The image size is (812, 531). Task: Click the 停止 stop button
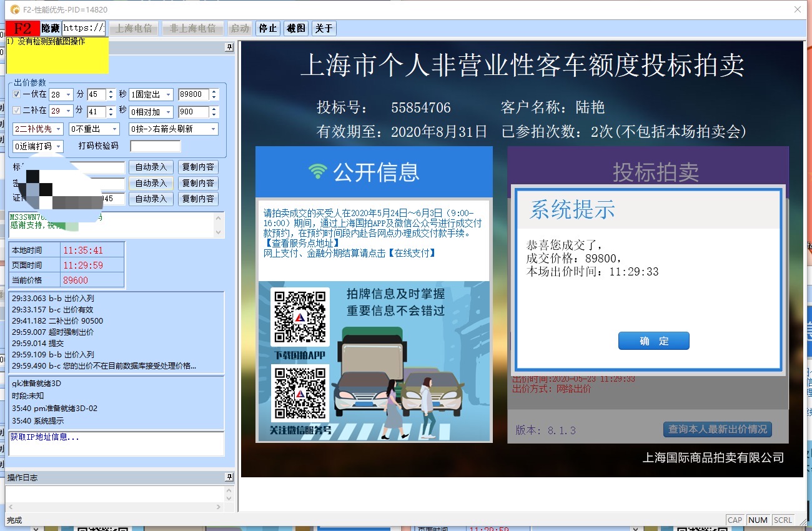268,28
